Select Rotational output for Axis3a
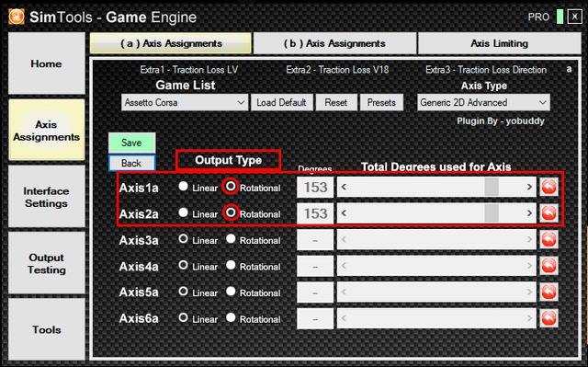 pos(231,238)
